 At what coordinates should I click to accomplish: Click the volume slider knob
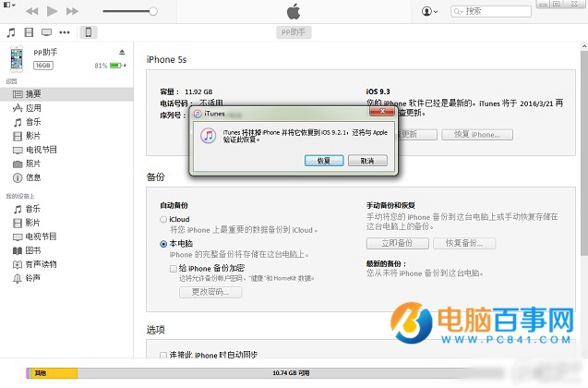coord(153,11)
